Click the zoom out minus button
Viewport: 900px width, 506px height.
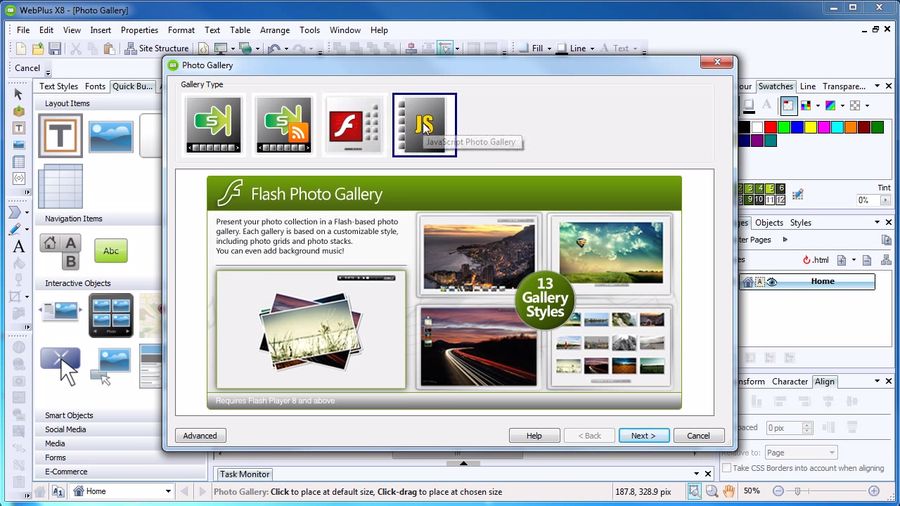click(778, 491)
